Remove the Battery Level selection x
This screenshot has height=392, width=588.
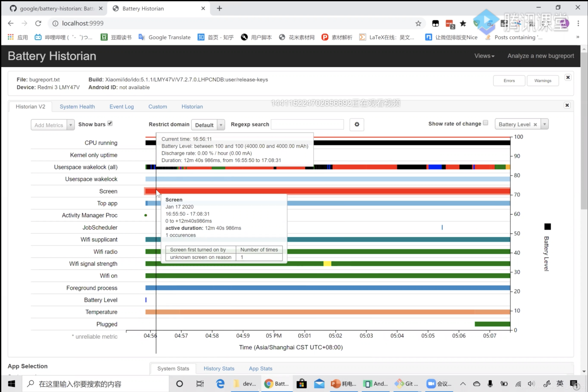coord(535,125)
